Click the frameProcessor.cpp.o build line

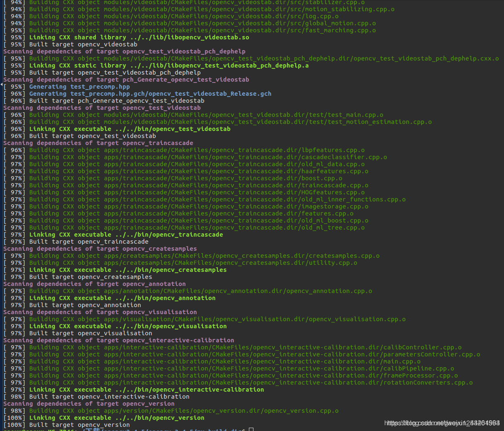click(231, 375)
